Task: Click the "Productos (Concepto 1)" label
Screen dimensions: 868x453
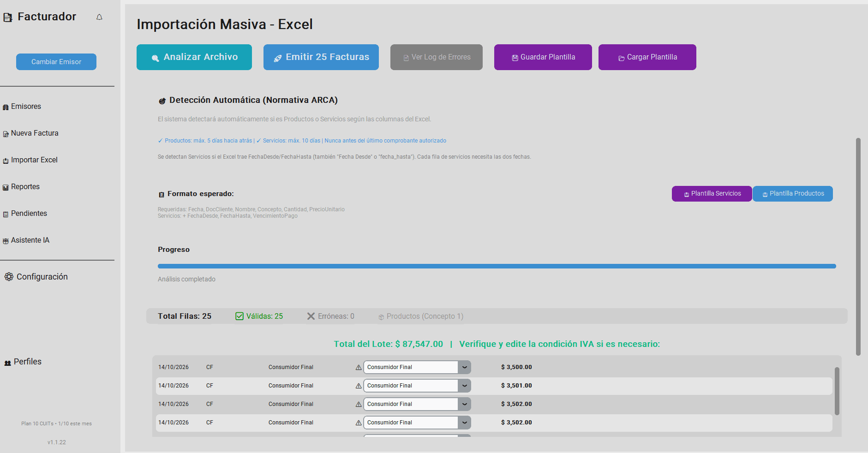Action: click(421, 316)
